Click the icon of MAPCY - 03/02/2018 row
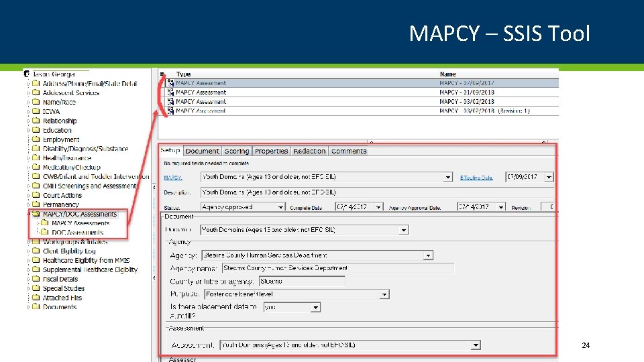This screenshot has width=644, height=362. (x=170, y=101)
